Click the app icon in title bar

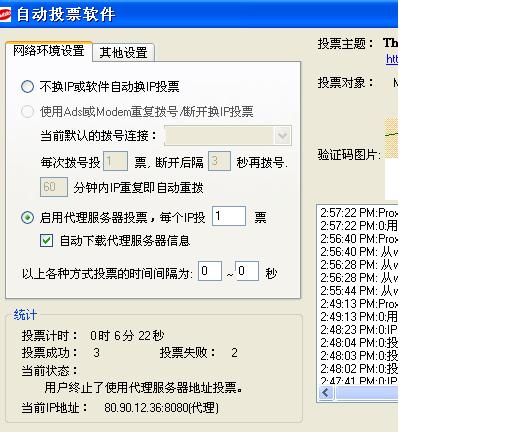5,14
